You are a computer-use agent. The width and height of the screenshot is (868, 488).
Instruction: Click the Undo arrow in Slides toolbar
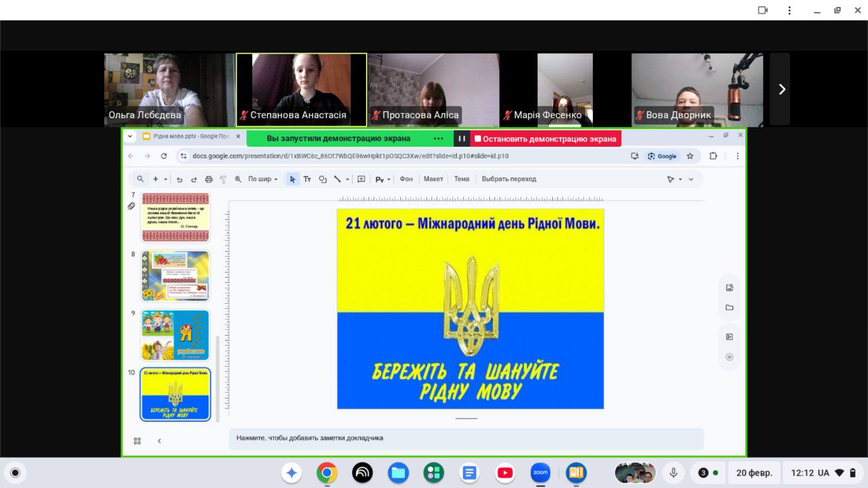(180, 179)
